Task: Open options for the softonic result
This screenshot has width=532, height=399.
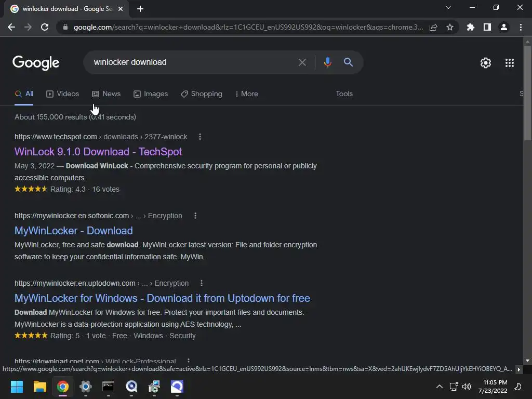Action: 195,216
